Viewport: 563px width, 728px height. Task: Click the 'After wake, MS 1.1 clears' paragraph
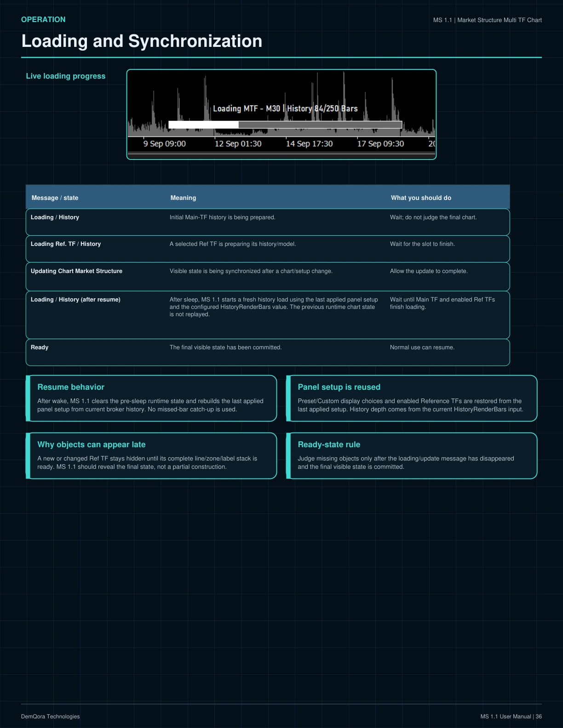point(150,405)
